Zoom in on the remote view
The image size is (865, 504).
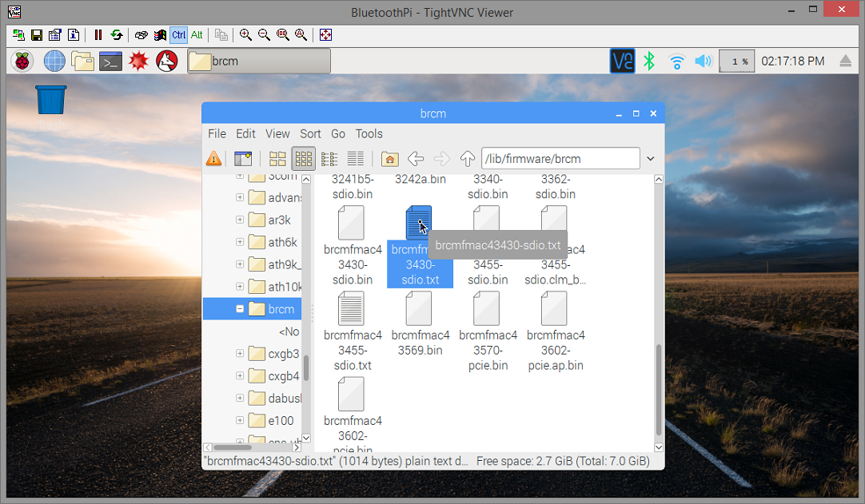(246, 34)
